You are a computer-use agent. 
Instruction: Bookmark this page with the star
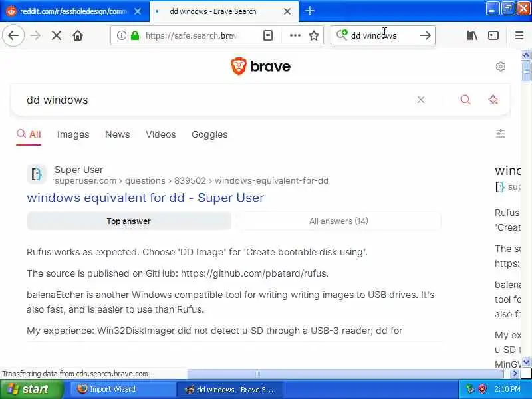click(314, 35)
